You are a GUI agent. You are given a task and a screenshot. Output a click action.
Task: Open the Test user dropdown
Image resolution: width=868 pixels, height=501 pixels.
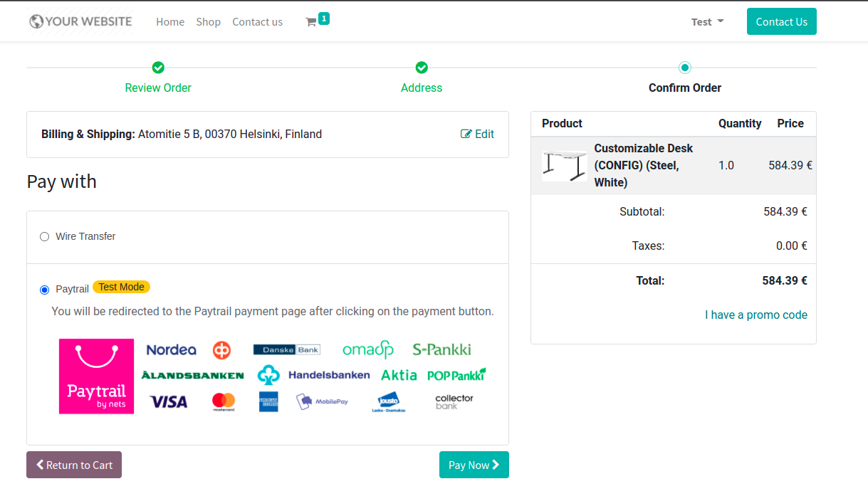[x=708, y=22]
